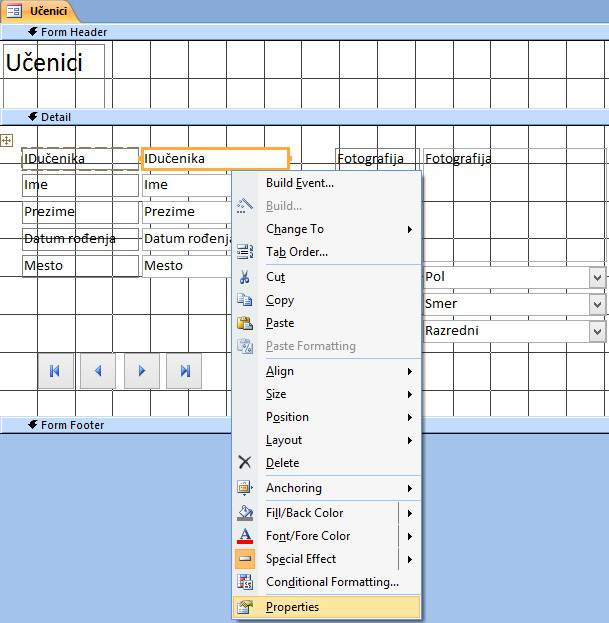The height and width of the screenshot is (623, 609).
Task: Open Fill/Back Color palette arrow
Action: pyautogui.click(x=409, y=513)
